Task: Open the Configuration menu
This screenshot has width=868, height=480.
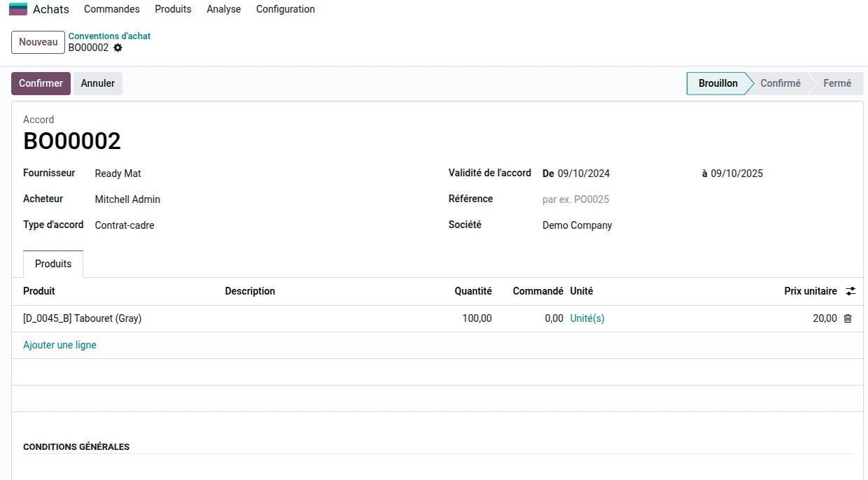Action: click(x=286, y=9)
